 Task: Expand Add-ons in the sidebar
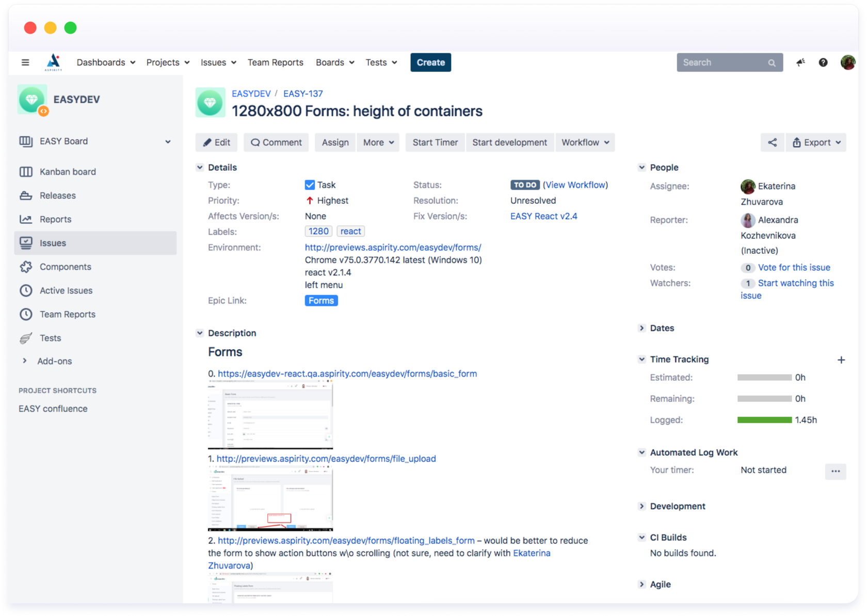[x=54, y=361]
